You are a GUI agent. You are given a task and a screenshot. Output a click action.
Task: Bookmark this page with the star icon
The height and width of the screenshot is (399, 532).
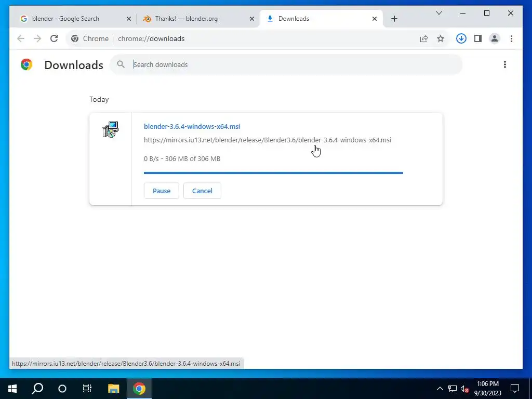[441, 38]
